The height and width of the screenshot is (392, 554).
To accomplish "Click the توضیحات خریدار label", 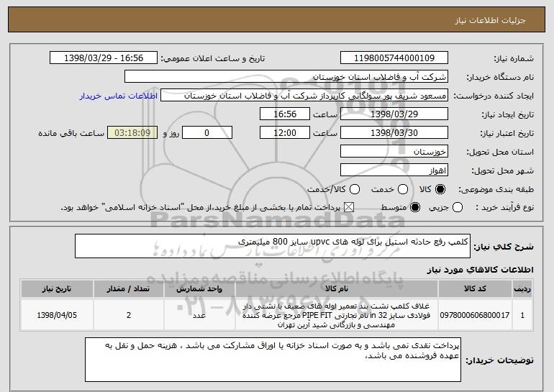I will point(499,360).
